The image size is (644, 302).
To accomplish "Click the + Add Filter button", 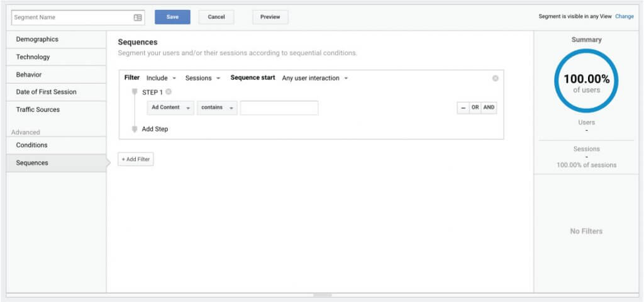I will 136,159.
